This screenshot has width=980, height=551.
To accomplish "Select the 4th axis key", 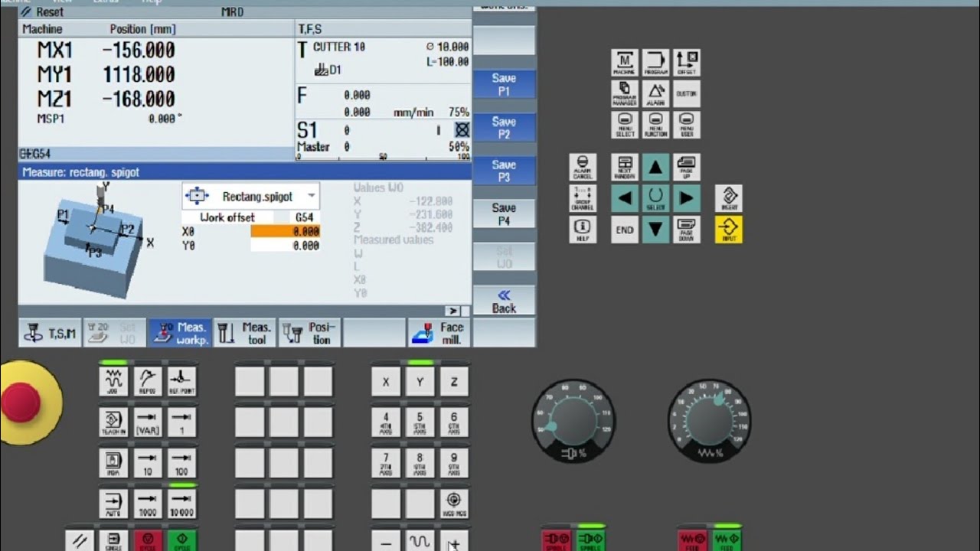I will (x=386, y=422).
